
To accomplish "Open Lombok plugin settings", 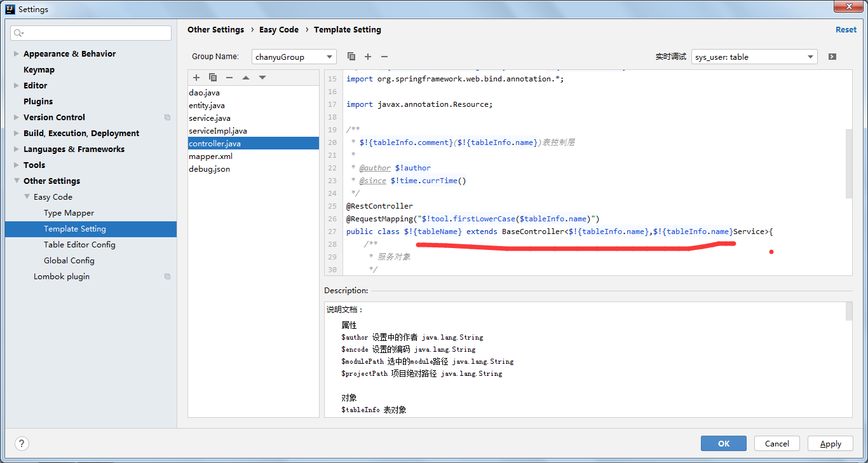I will 62,276.
